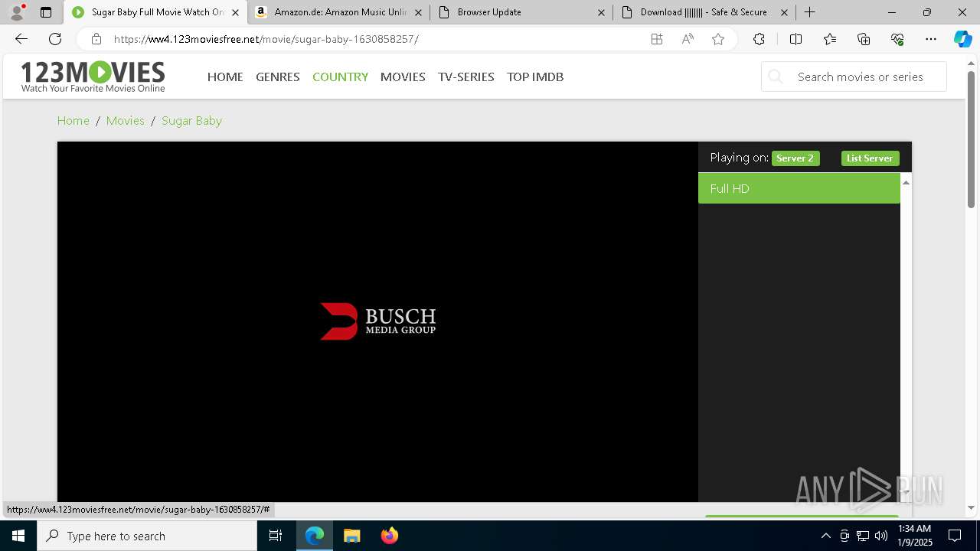Toggle split screen icon
Image resolution: width=980 pixels, height=551 pixels.
coord(795,39)
